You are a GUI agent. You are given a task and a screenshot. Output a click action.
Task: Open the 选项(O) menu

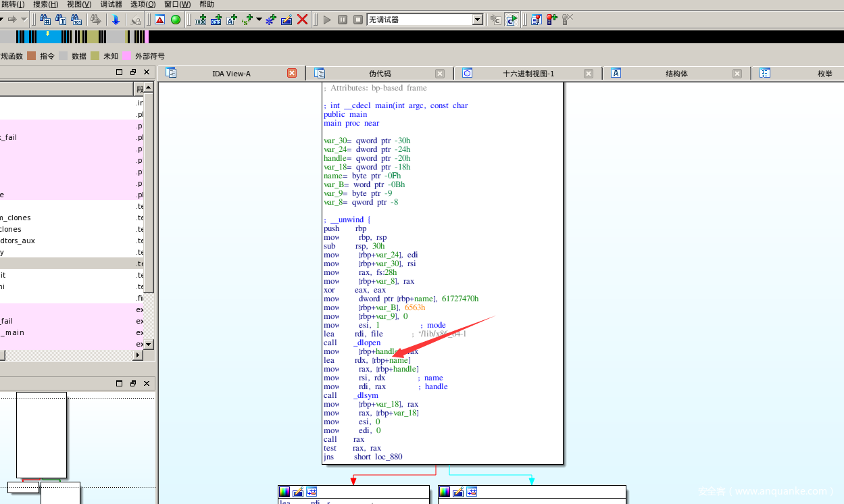pyautogui.click(x=143, y=5)
